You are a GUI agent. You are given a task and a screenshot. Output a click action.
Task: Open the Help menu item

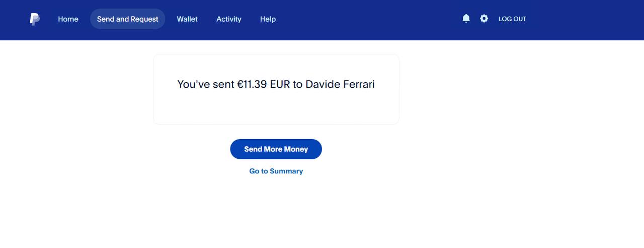[x=268, y=19]
